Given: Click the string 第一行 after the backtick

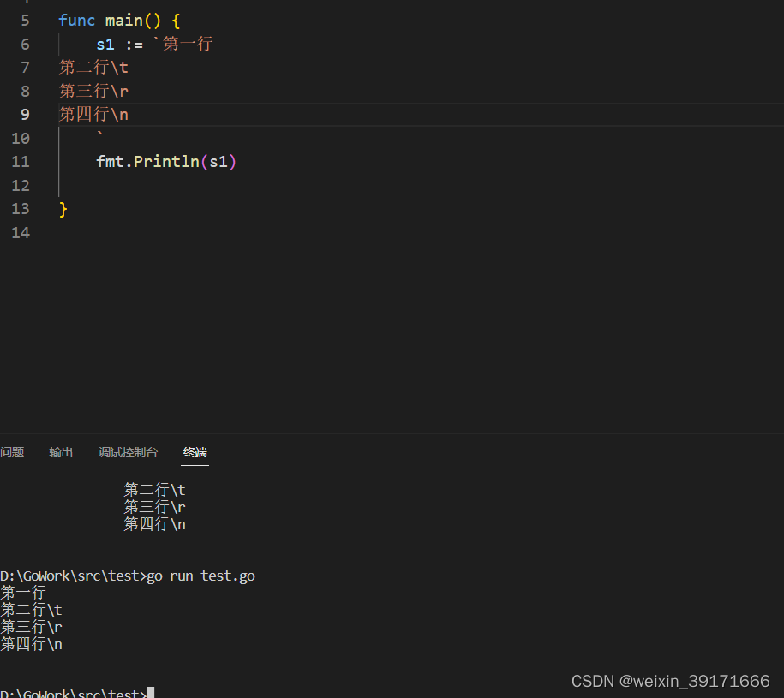Looking at the screenshot, I should 187,44.
